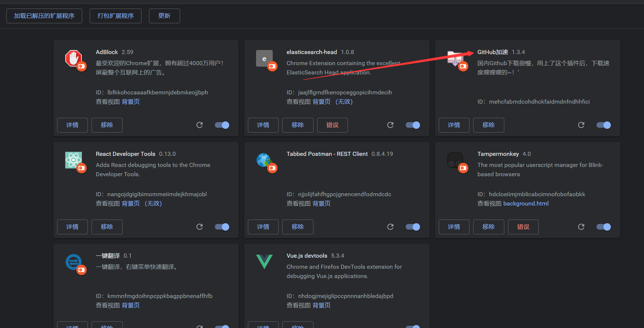
Task: Click the 更新 button
Action: coord(165,16)
